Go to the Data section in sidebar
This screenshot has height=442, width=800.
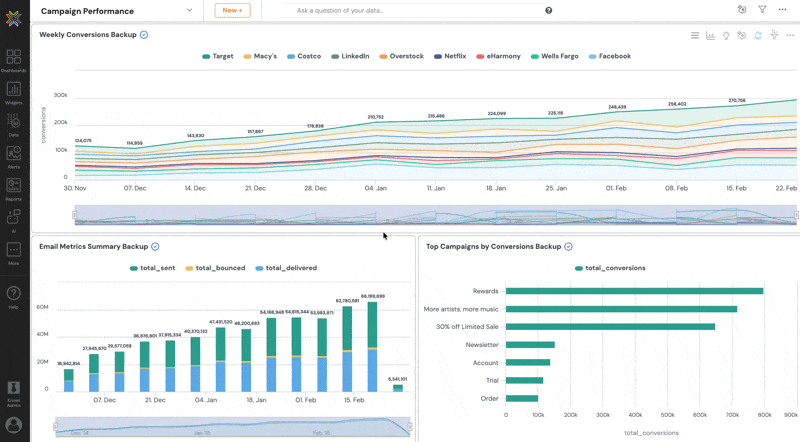(14, 125)
